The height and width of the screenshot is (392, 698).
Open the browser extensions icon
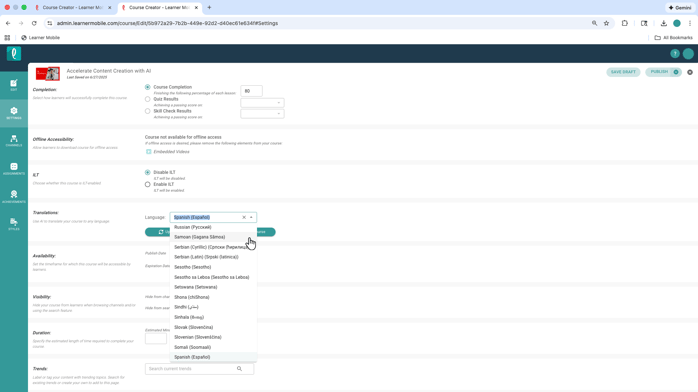[625, 23]
